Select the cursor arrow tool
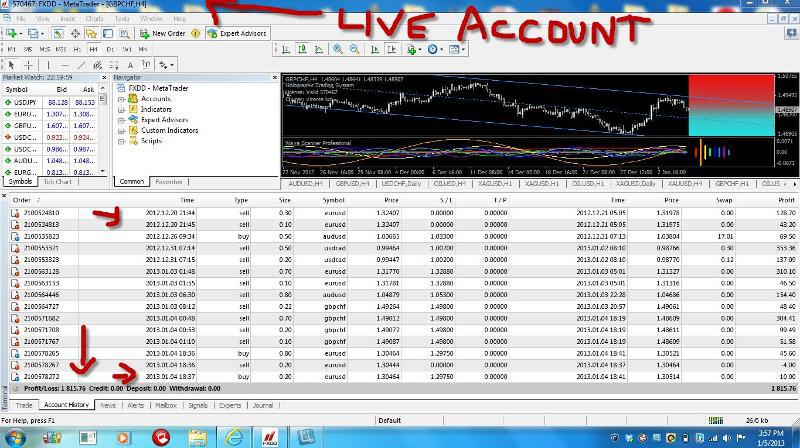The image size is (800, 448). coord(10,64)
